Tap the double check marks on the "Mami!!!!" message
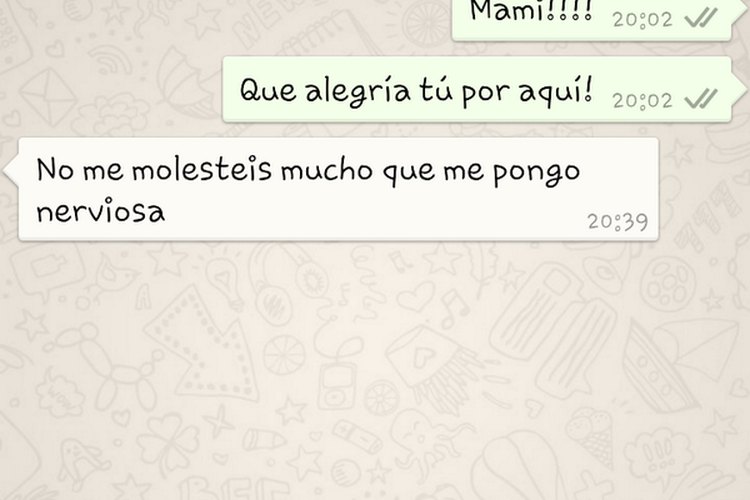Viewport: 750px width, 500px height. 701,18
